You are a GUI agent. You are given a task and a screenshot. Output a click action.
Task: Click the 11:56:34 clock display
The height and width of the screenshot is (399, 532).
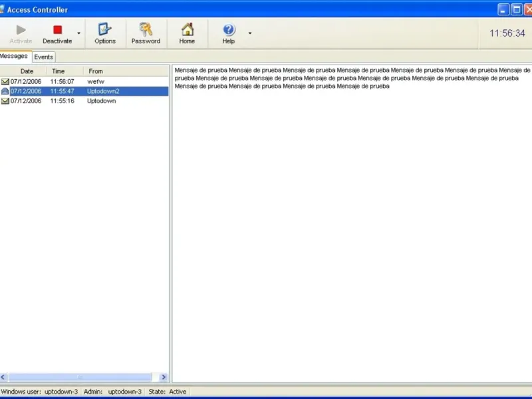507,33
